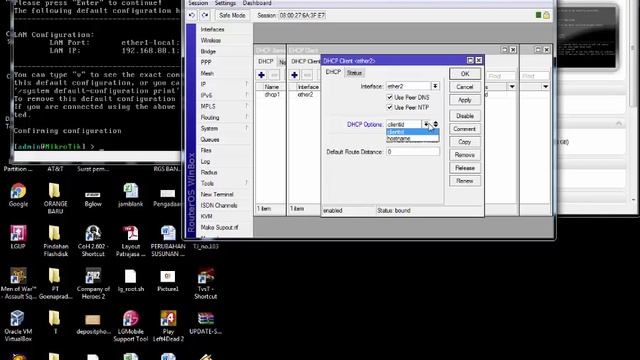Click the Release button

point(465,168)
